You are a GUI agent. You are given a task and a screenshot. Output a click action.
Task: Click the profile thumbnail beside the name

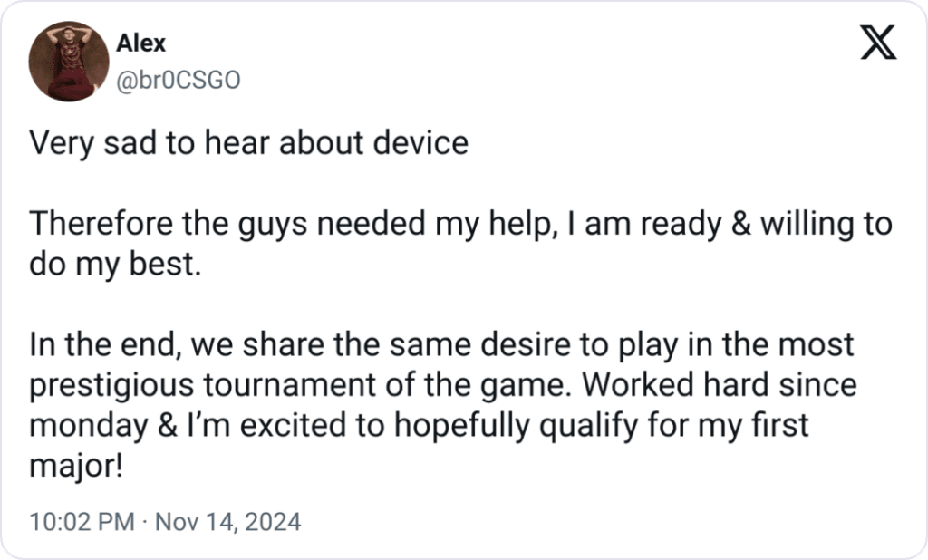pyautogui.click(x=68, y=60)
